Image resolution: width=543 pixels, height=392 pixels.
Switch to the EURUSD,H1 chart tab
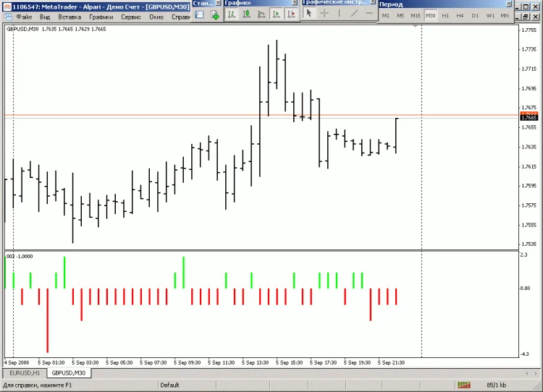pos(25,373)
